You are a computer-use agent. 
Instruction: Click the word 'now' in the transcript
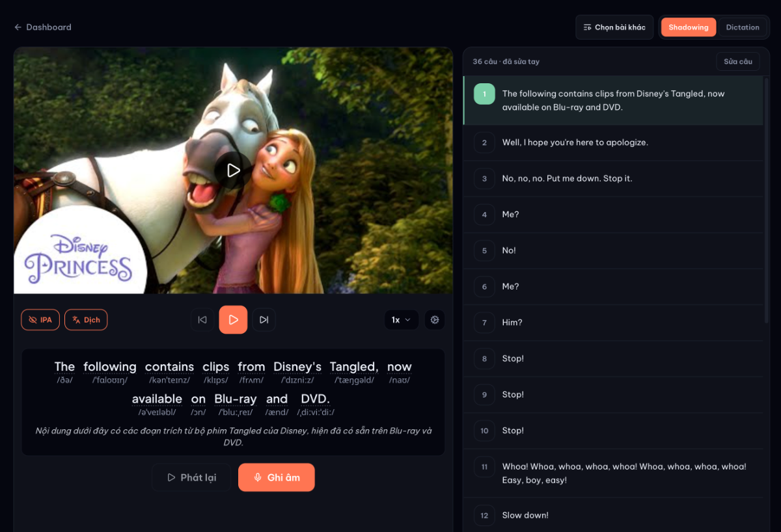[400, 367]
